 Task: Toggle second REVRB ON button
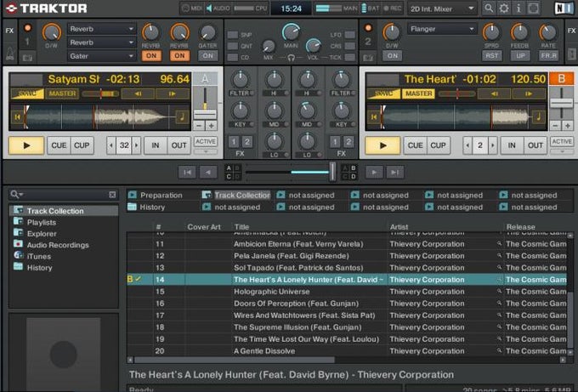pyautogui.click(x=179, y=55)
